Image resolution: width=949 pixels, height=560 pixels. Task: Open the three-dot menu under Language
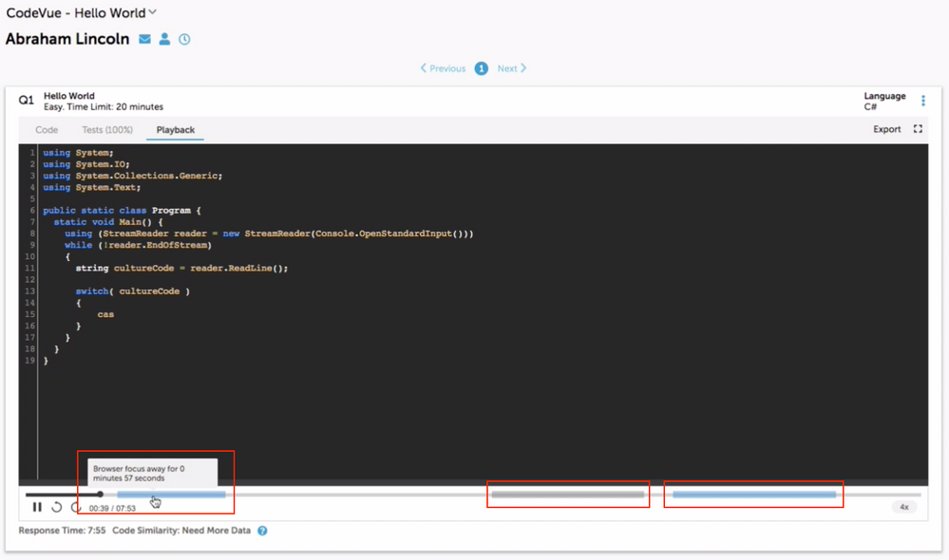[x=922, y=101]
